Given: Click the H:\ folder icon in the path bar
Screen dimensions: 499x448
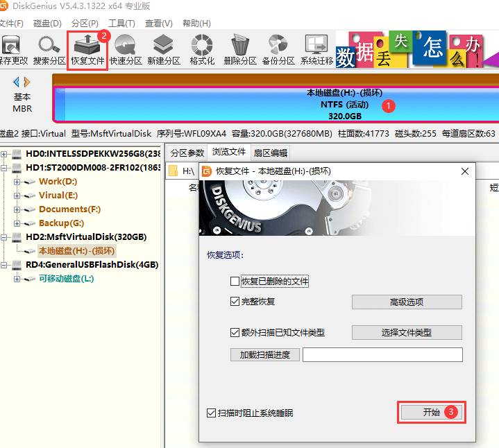Looking at the screenshot, I should 173,171.
